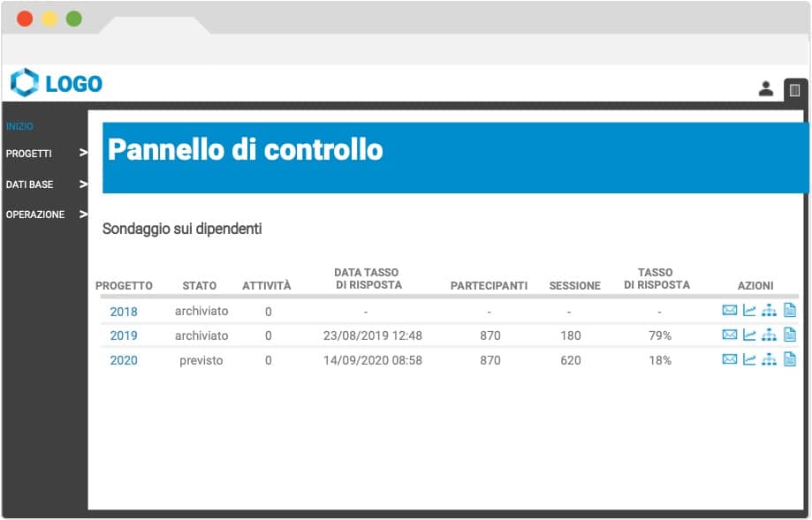
Task: Click the green maximize window button
Action: point(74,19)
